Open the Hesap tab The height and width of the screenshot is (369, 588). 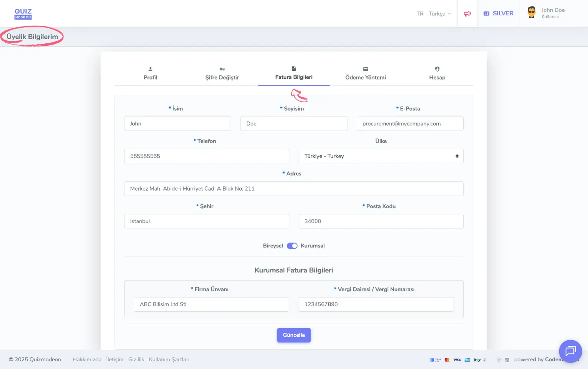point(437,73)
